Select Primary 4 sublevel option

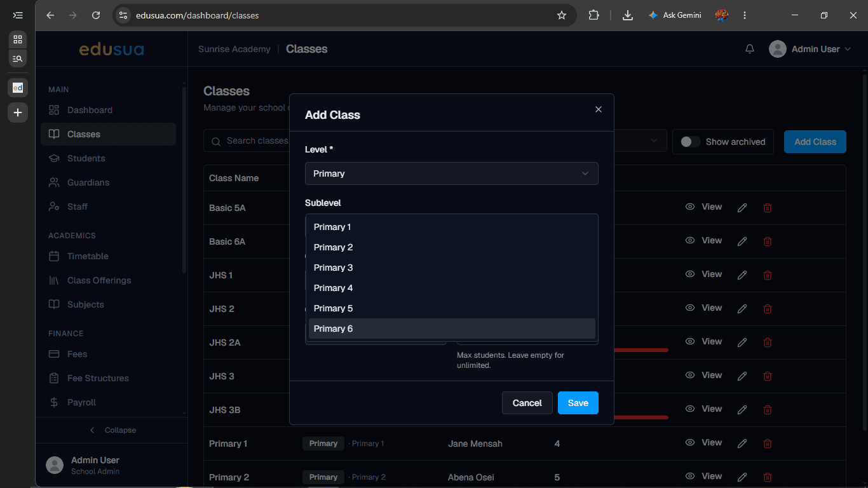click(452, 288)
